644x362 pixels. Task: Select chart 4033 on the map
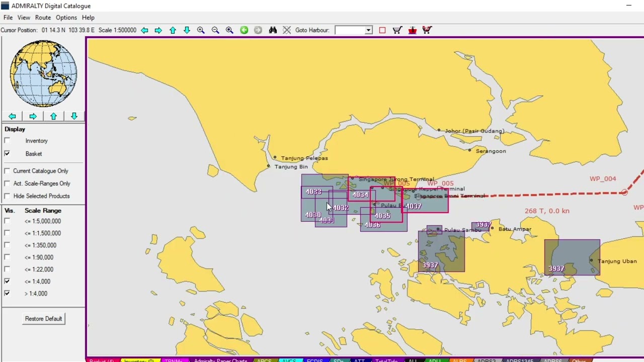pos(313,192)
